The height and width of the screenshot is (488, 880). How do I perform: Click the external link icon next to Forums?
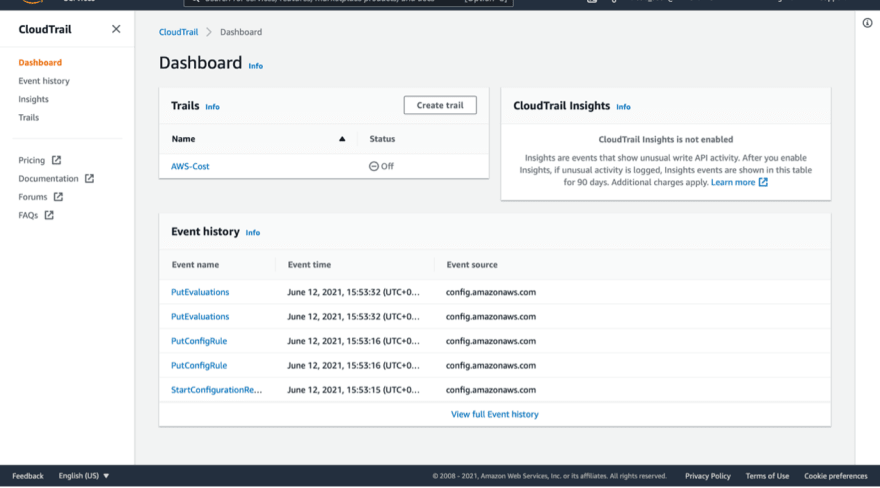click(58, 197)
